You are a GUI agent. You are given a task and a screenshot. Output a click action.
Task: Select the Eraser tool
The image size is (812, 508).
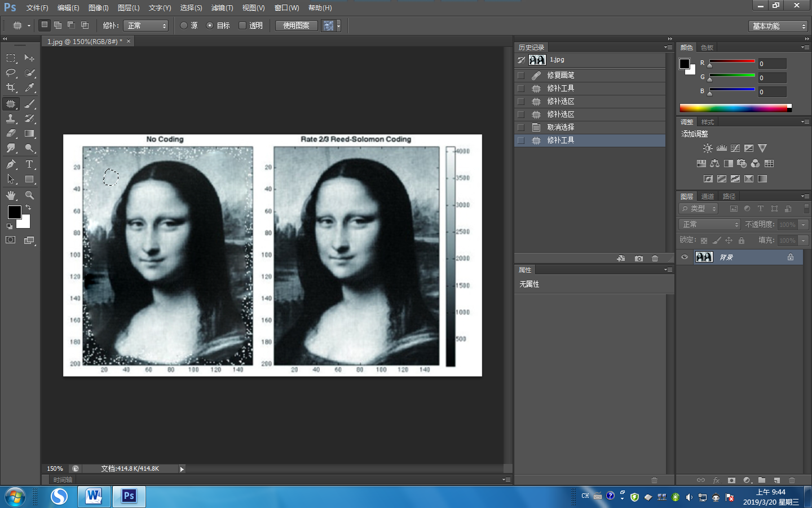click(11, 134)
